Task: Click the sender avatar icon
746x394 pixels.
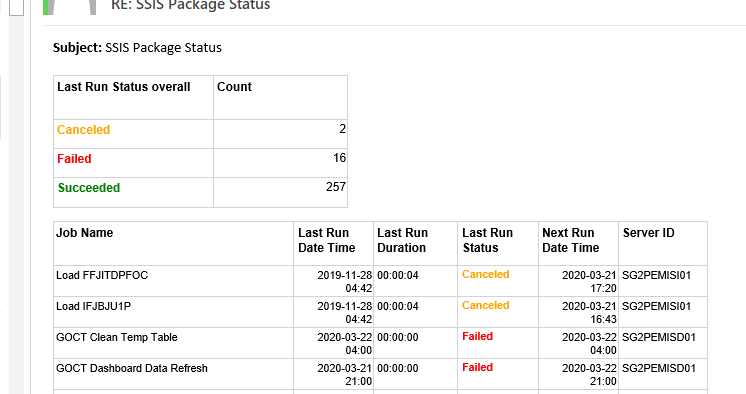Action: 71,7
